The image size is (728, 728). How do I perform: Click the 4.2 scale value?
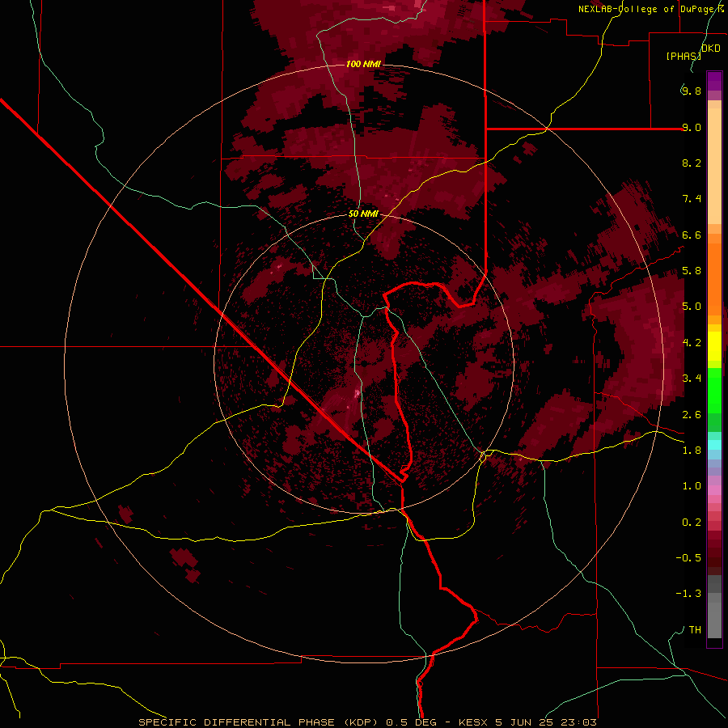(x=692, y=343)
